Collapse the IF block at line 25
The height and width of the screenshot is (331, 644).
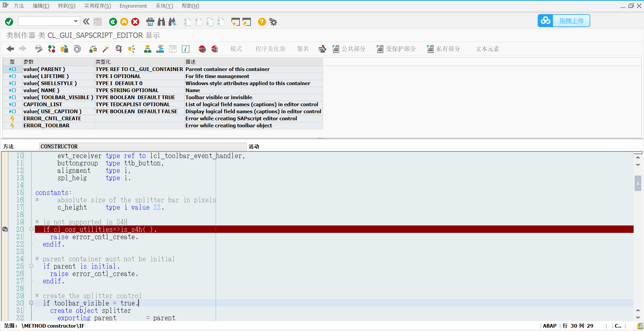(x=31, y=266)
